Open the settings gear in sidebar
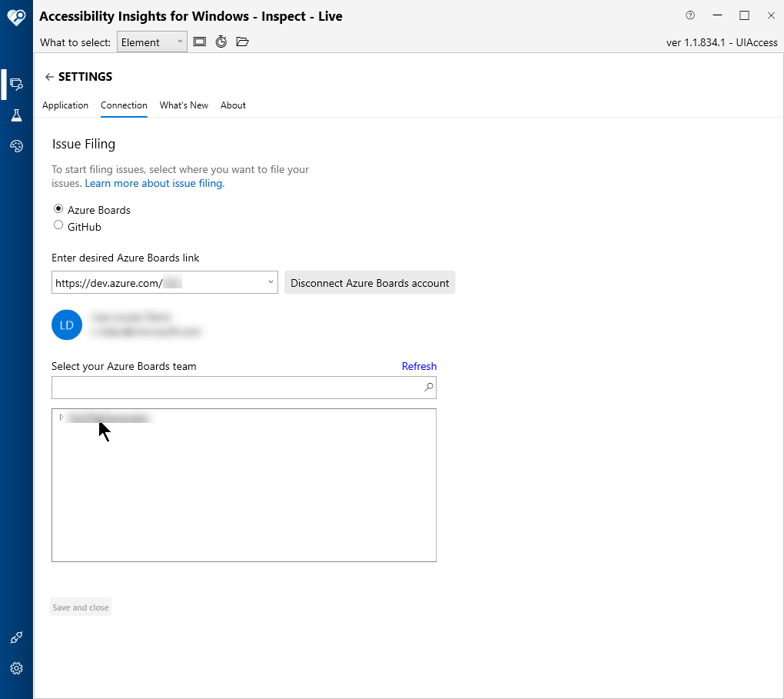Viewport: 784px width, 699px height. pyautogui.click(x=16, y=668)
